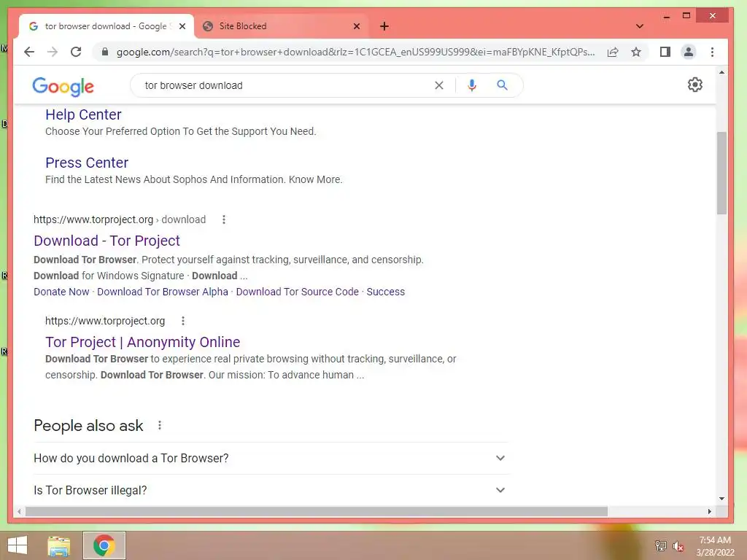Viewport: 747px width, 560px height.
Task: Follow the Success sitelink
Action: [385, 292]
